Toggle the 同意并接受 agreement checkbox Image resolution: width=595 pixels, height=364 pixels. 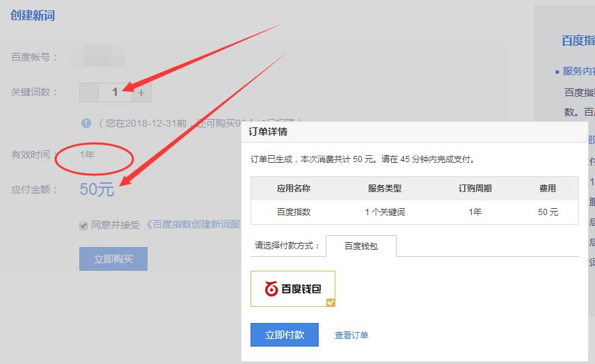[x=84, y=225]
